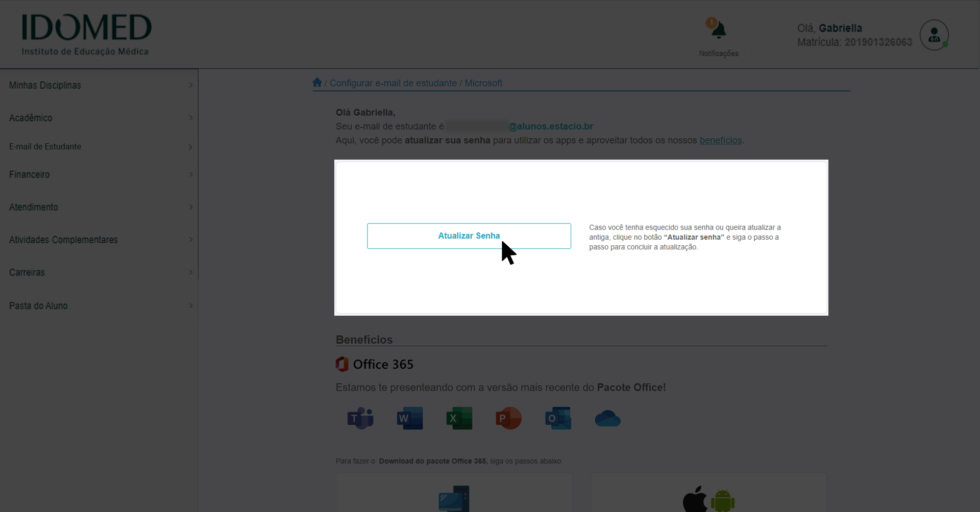Click Configurar e-mail de estudante breadcrumb
The image size is (980, 512).
point(393,83)
